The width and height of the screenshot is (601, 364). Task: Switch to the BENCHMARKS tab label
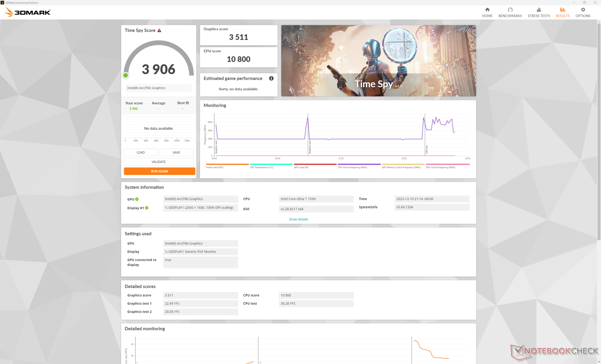[x=510, y=16]
